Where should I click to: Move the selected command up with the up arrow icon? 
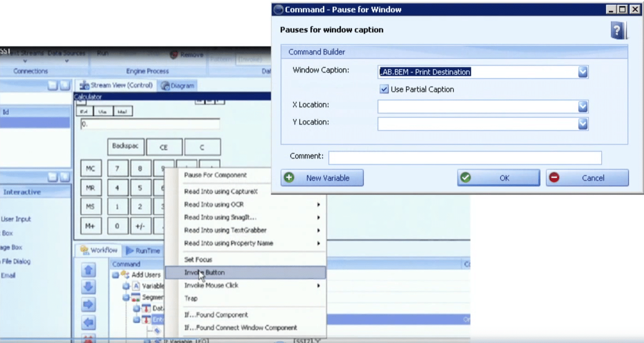click(x=88, y=270)
